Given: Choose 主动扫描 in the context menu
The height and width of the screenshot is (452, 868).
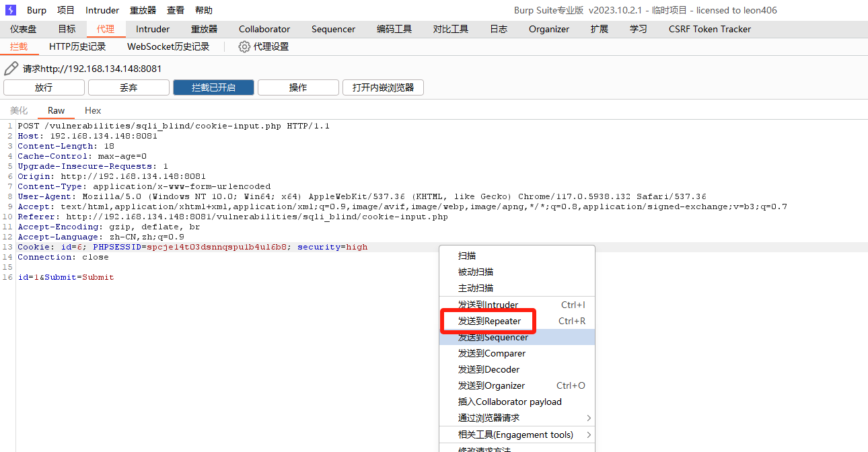Looking at the screenshot, I should (x=517, y=288).
